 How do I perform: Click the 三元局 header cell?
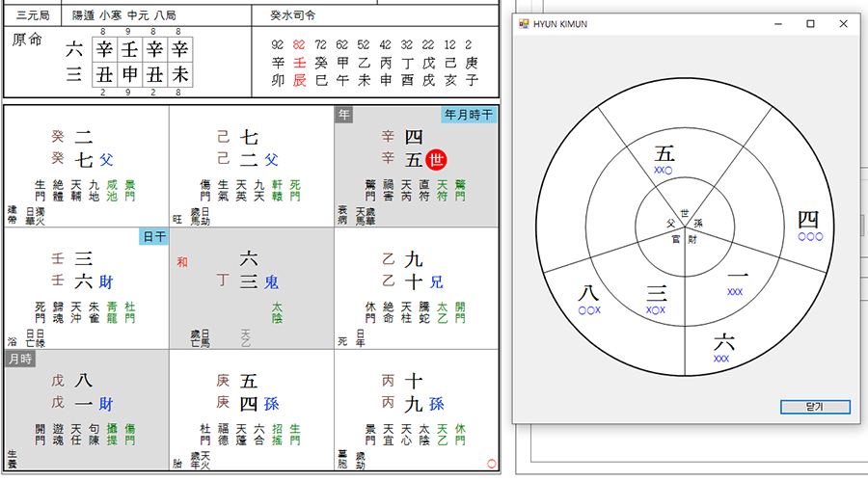pyautogui.click(x=33, y=15)
